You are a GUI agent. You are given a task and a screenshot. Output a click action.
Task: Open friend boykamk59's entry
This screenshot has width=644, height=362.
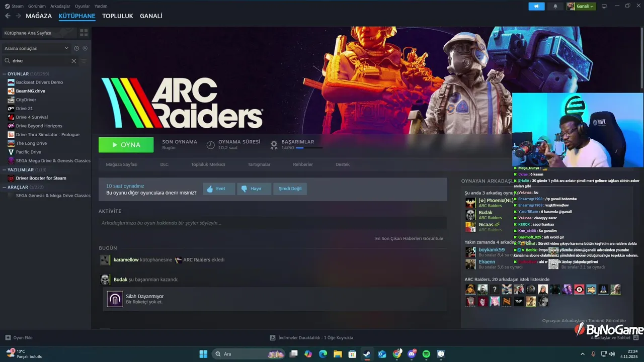[x=492, y=250]
